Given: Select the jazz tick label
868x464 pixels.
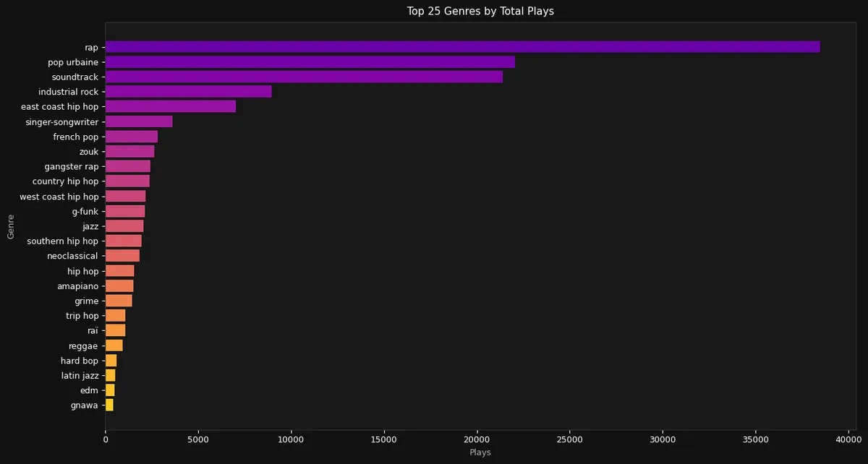Looking at the screenshot, I should coord(89,225).
